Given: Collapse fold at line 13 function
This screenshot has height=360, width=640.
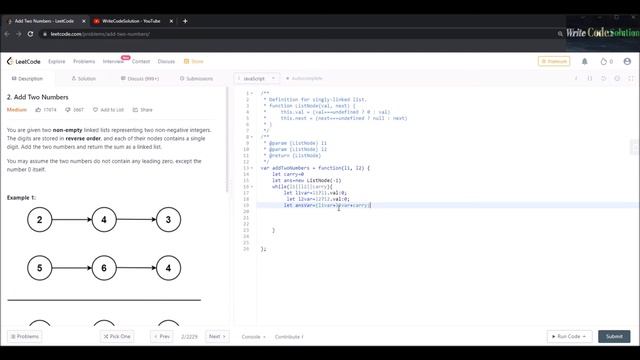Looking at the screenshot, I should [x=252, y=168].
